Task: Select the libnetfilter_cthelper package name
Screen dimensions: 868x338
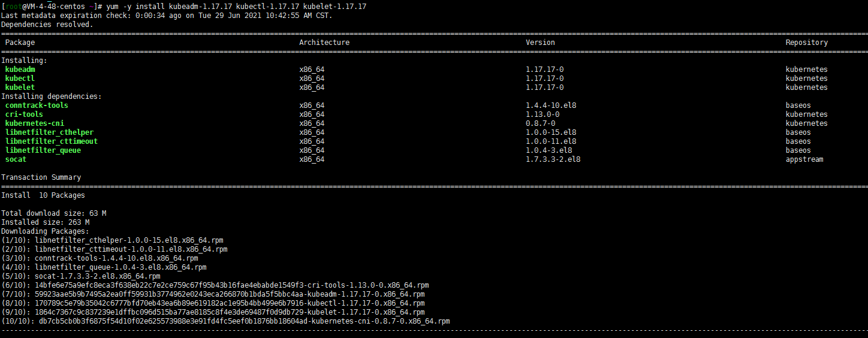Action: pos(49,132)
